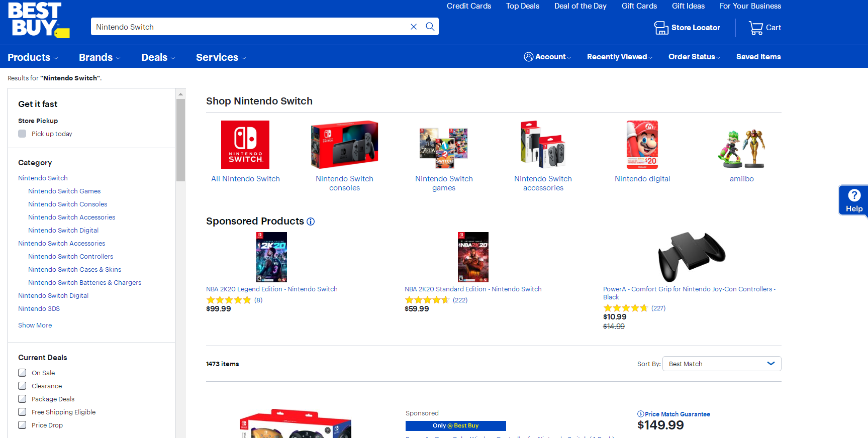Click the Nintendo Switch logo thumbnail

(245, 145)
